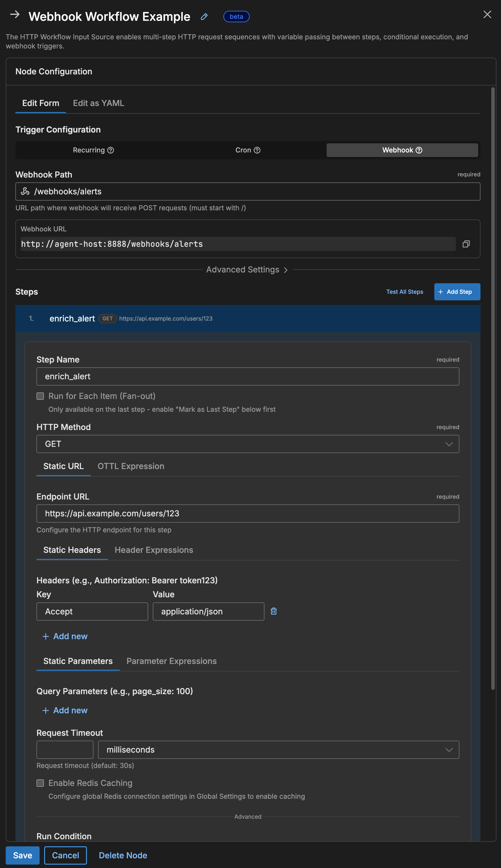Copy the webhook URL with the copy icon
The width and height of the screenshot is (501, 868).
point(467,244)
